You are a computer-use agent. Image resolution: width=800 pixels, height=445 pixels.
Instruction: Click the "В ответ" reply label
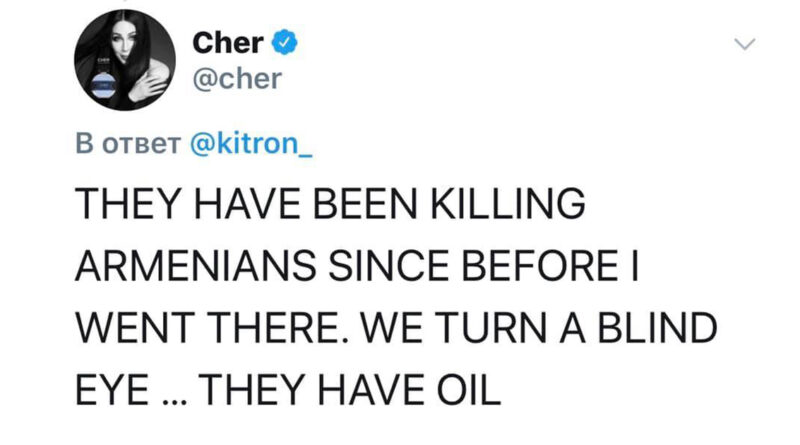pos(128,144)
